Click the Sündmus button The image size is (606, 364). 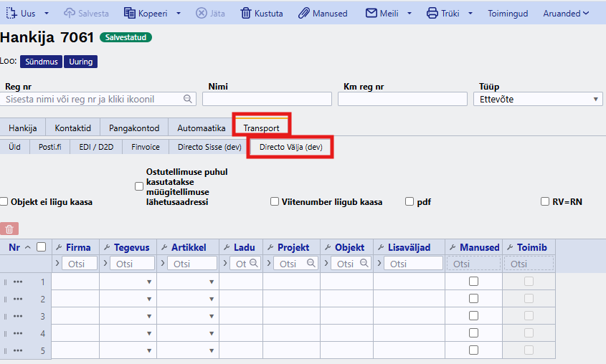(42, 62)
